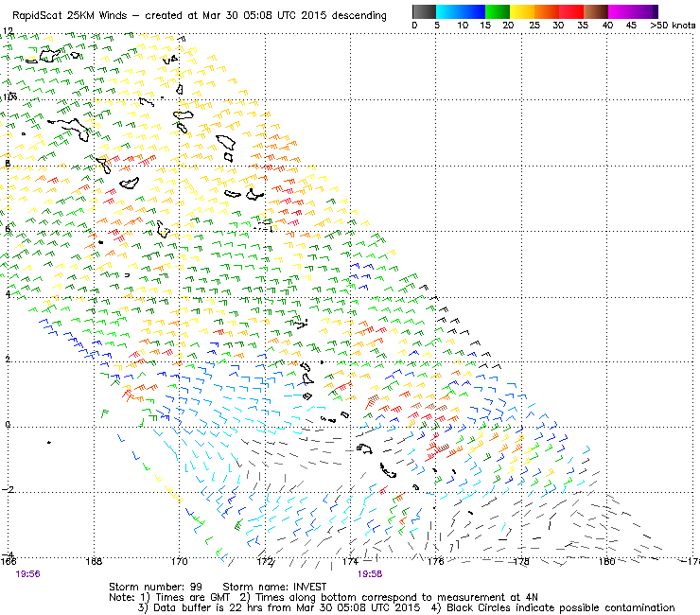This screenshot has width=700, height=615.
Task: Click the 'Storm number: 99' text
Action: click(x=155, y=587)
